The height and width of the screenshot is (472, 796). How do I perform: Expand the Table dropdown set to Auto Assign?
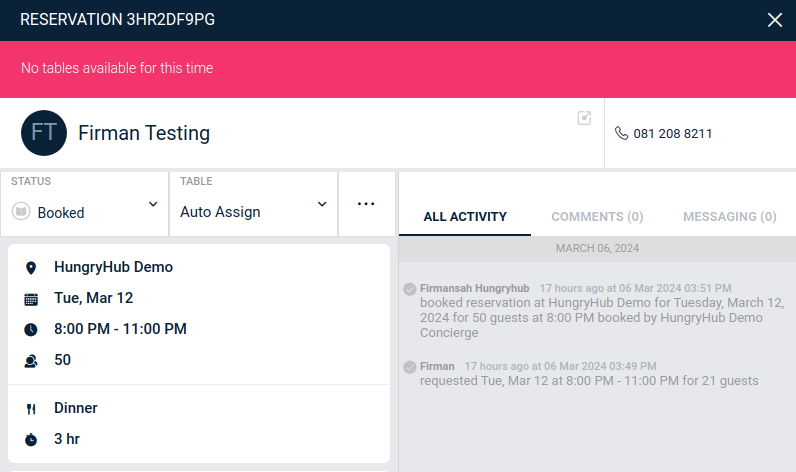[x=253, y=204]
